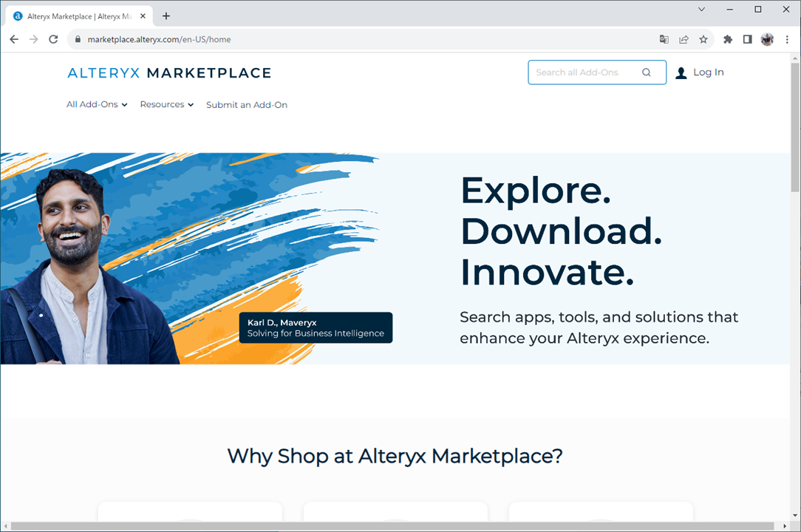The width and height of the screenshot is (801, 532).
Task: Click the search magnifier icon
Action: coord(647,72)
